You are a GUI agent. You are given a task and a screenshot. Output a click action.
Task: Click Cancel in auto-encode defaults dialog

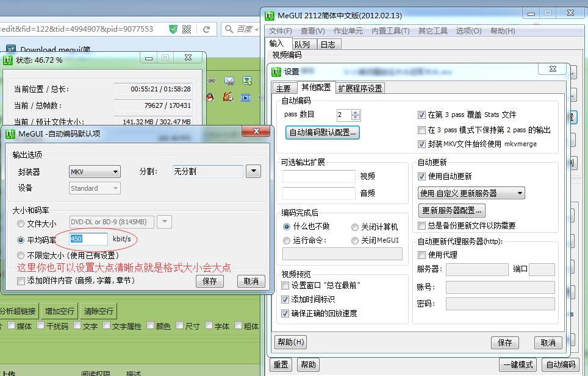tap(251, 282)
